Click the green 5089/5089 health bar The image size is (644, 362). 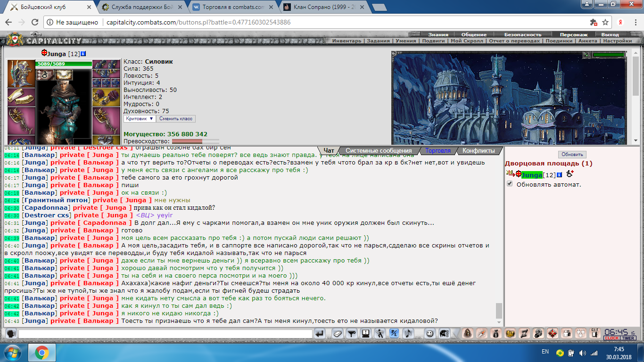coord(64,64)
